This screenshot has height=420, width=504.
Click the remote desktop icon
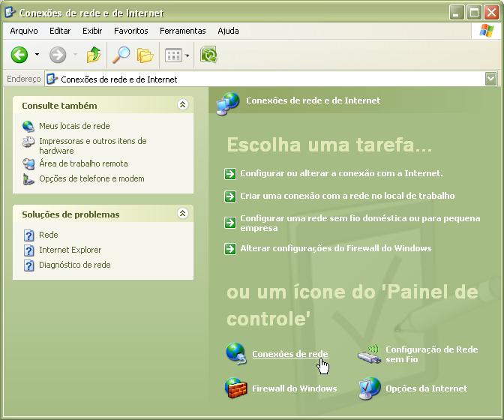[28, 164]
